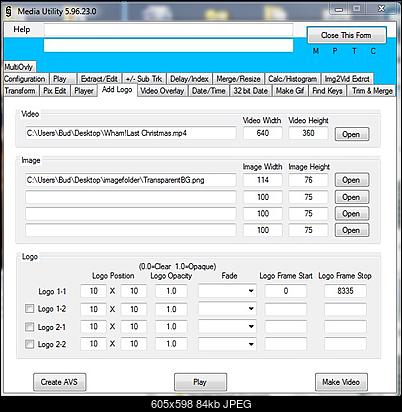The image size is (402, 412).
Task: Select the Add Logo tab
Action: coord(117,90)
